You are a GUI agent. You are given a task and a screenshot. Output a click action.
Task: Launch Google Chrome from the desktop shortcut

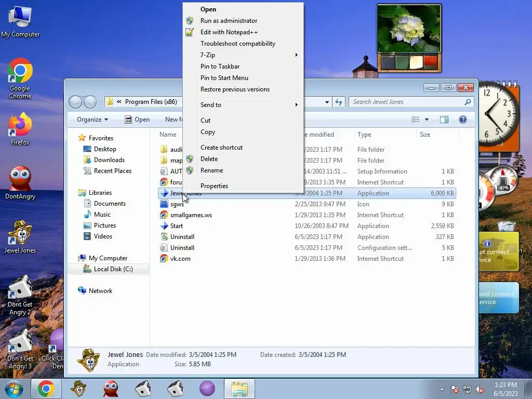pyautogui.click(x=20, y=78)
